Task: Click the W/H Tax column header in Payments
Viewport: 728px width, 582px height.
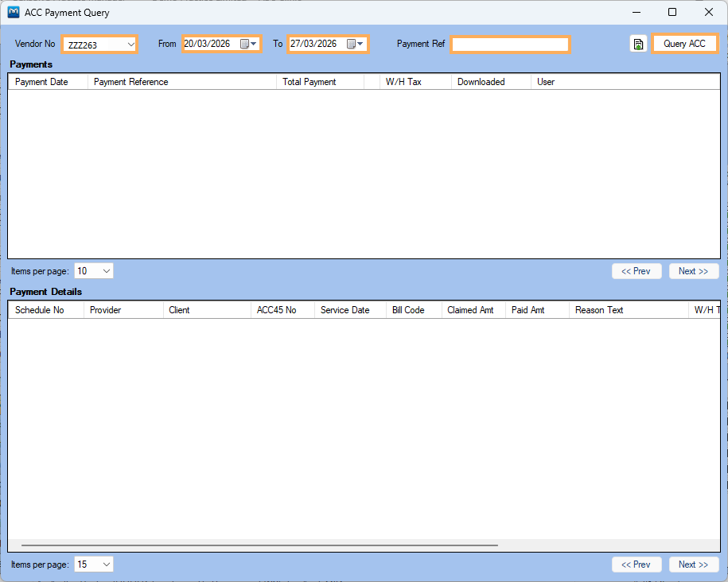Action: coord(415,82)
